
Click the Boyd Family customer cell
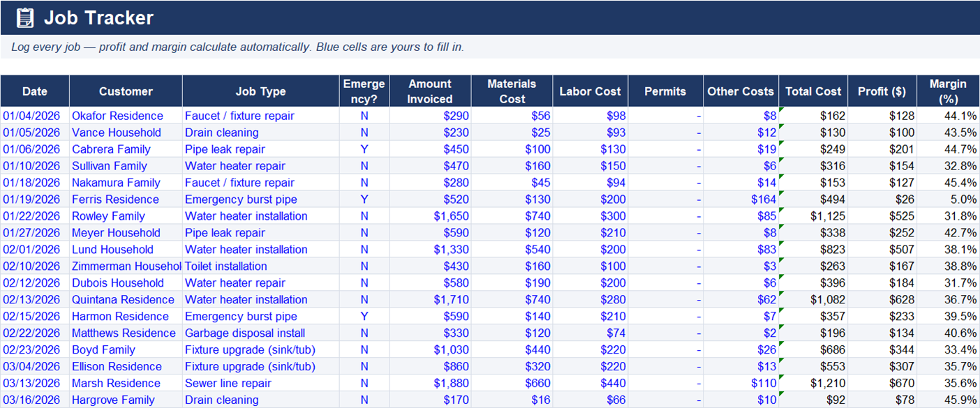126,350
